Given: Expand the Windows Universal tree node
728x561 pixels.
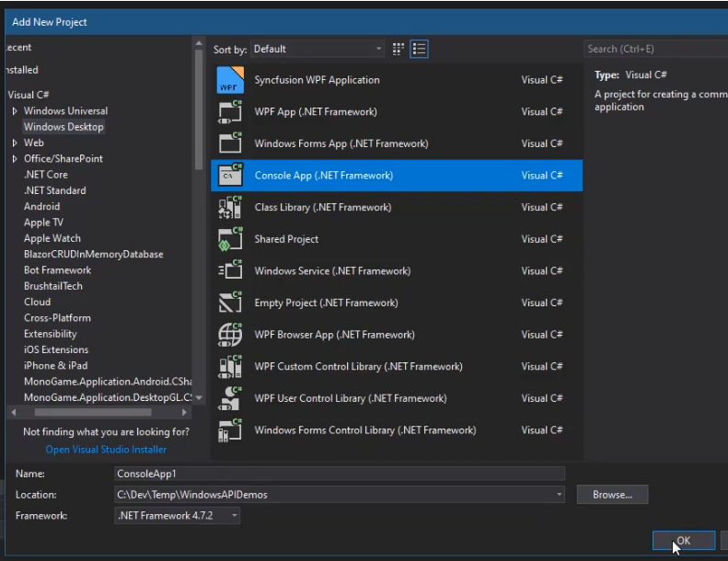Looking at the screenshot, I should 15,111.
